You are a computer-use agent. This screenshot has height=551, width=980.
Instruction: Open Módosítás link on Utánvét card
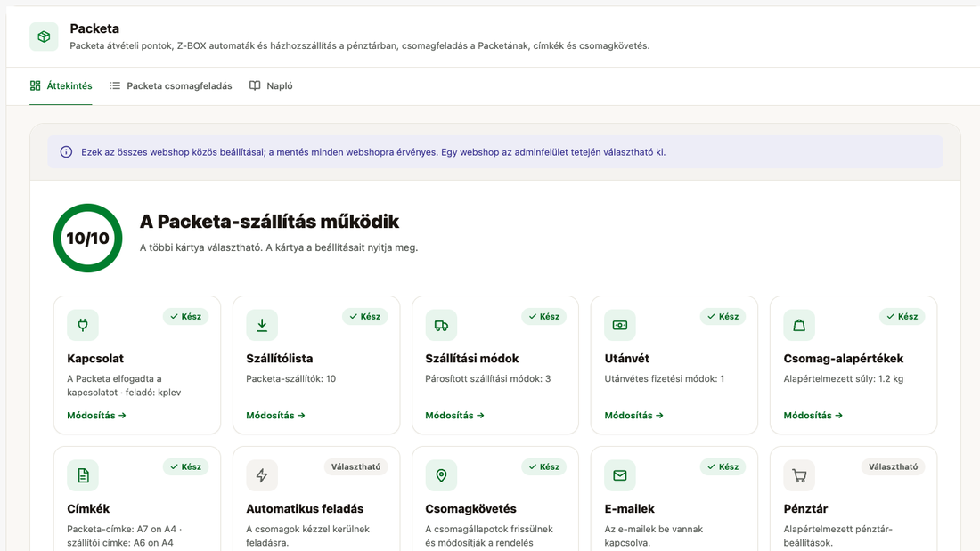tap(633, 415)
